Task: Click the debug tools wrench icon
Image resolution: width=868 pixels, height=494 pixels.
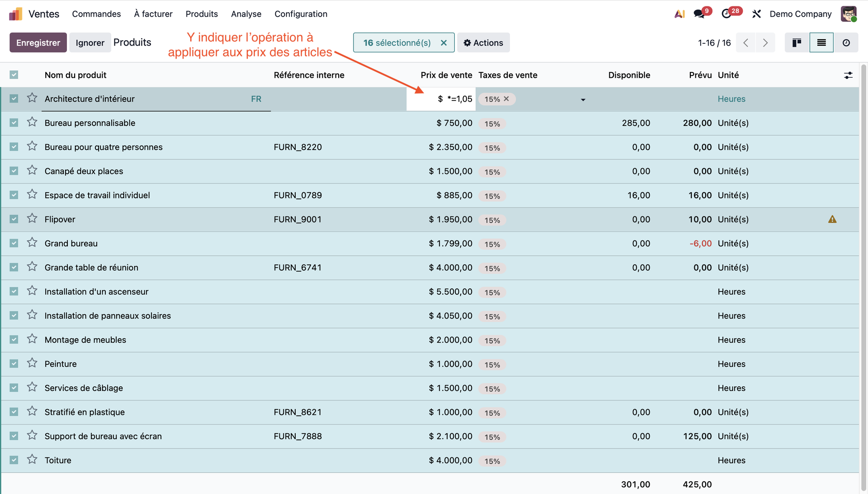Action: pos(756,14)
